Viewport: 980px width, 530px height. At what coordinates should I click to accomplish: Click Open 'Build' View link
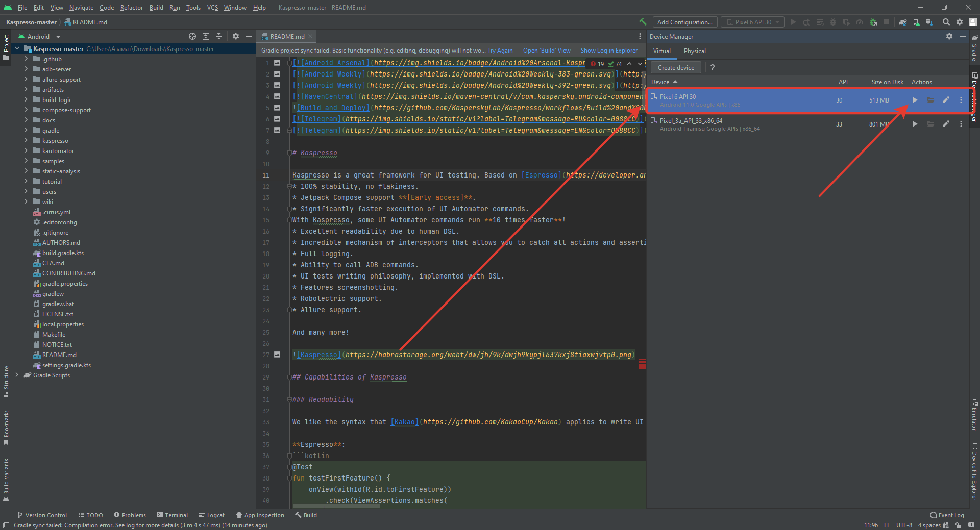pos(547,51)
